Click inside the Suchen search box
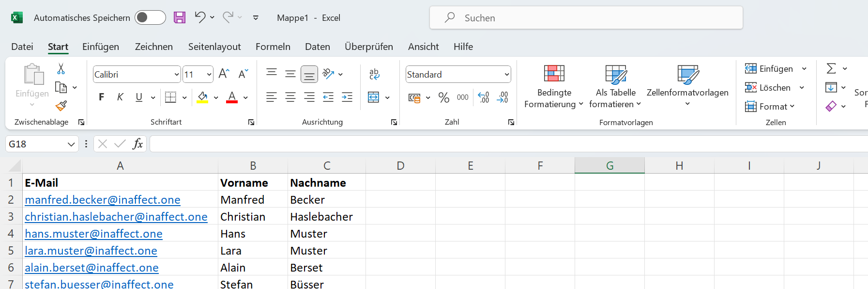Image resolution: width=868 pixels, height=289 pixels. point(586,18)
